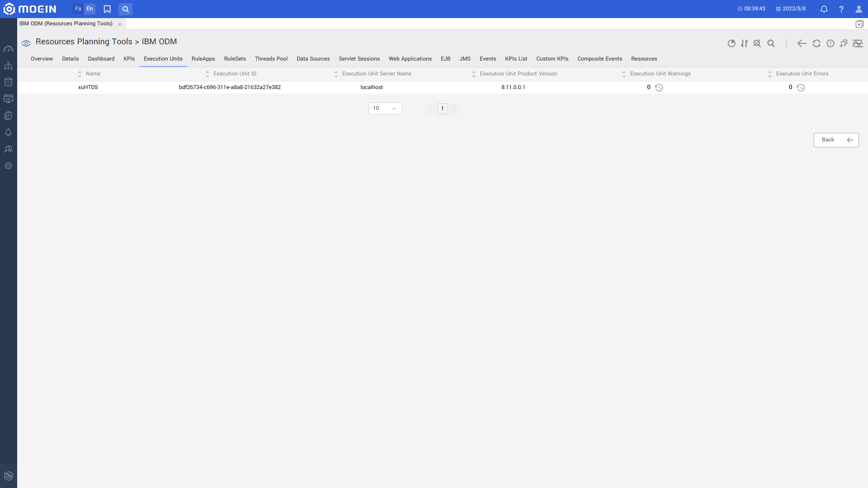Switch language to En
The height and width of the screenshot is (488, 868).
(x=90, y=9)
